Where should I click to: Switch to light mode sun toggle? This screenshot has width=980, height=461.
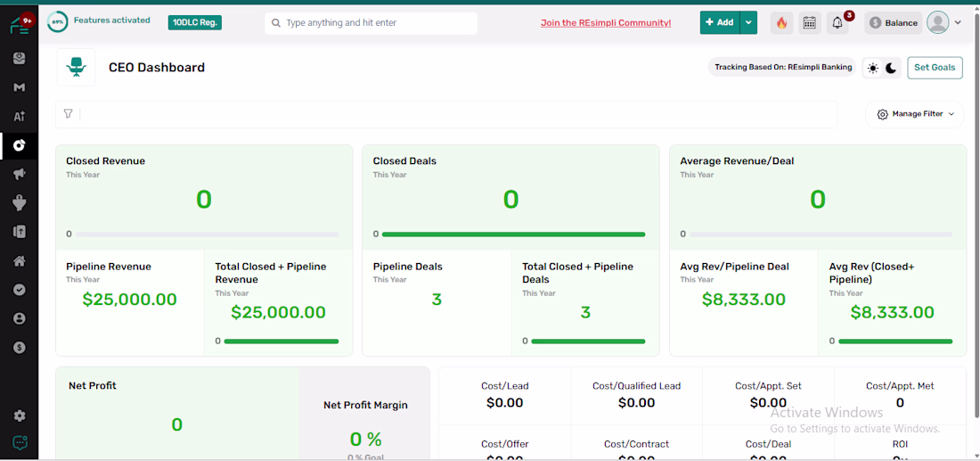click(872, 68)
